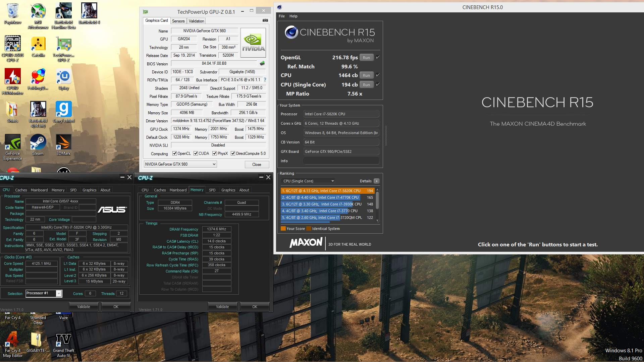Image resolution: width=644 pixels, height=362 pixels.
Task: Select the i7-3720QM ranking entry
Action: (x=327, y=218)
